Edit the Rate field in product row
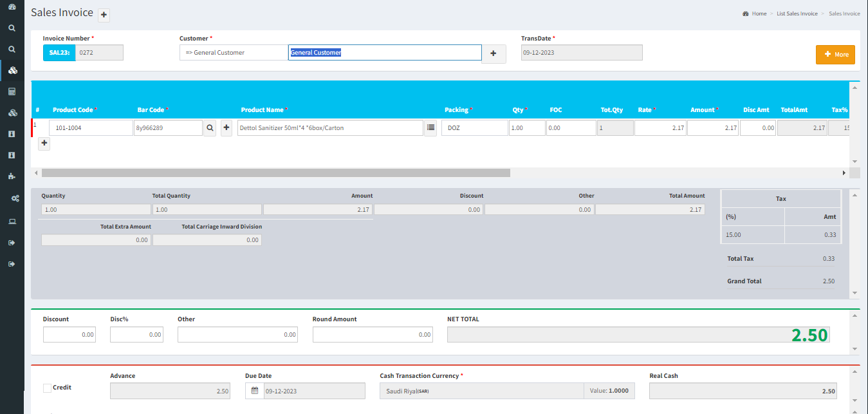 [x=660, y=128]
